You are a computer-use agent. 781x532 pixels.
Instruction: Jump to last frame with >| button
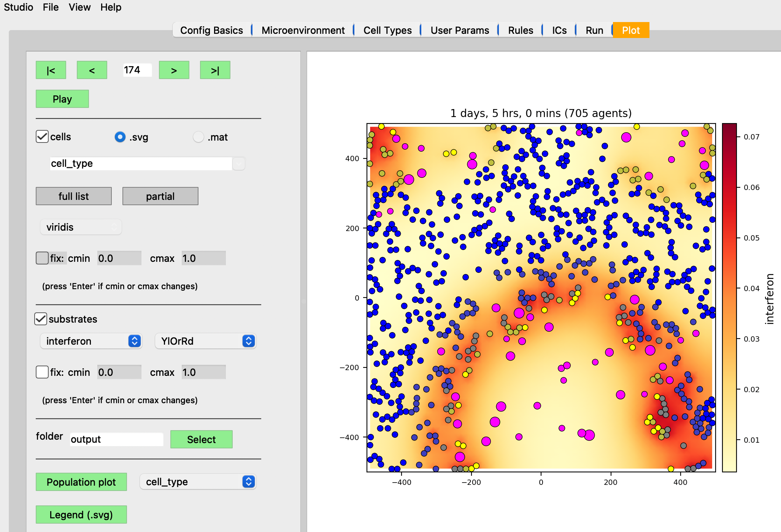[215, 70]
